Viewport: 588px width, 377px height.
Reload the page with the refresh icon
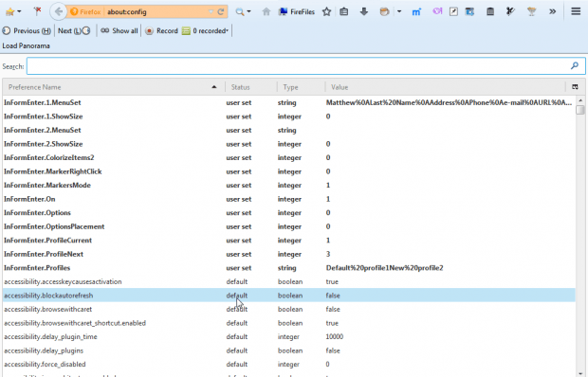pos(221,12)
